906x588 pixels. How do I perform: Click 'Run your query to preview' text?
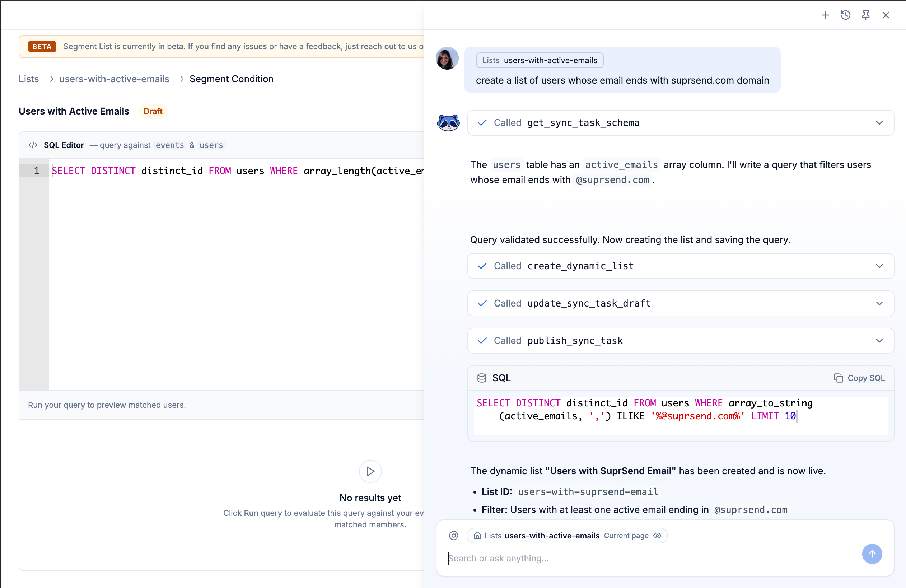107,405
